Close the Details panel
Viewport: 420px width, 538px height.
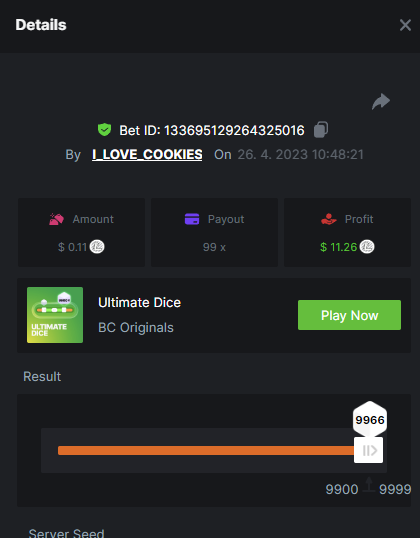coord(405,25)
